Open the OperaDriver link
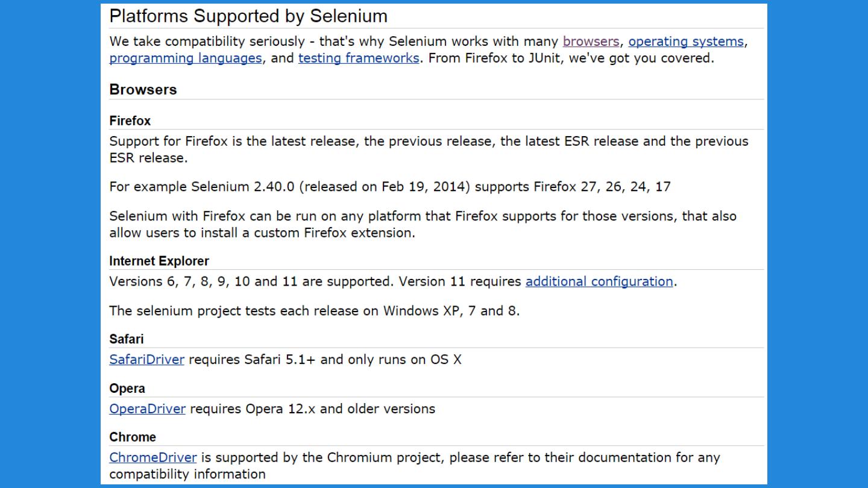Screen dimensions: 868x488 (x=147, y=408)
